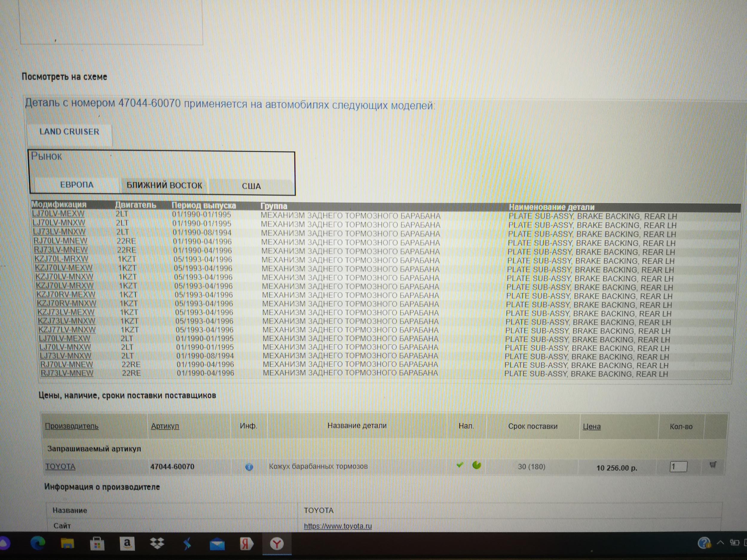Click the Срок поставки column header
This screenshot has width=747, height=560.
(x=532, y=426)
